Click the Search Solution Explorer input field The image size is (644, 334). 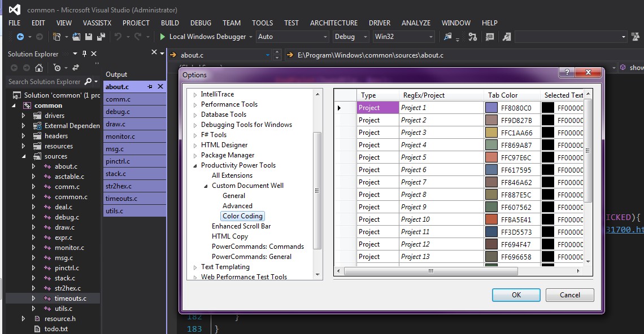[45, 82]
